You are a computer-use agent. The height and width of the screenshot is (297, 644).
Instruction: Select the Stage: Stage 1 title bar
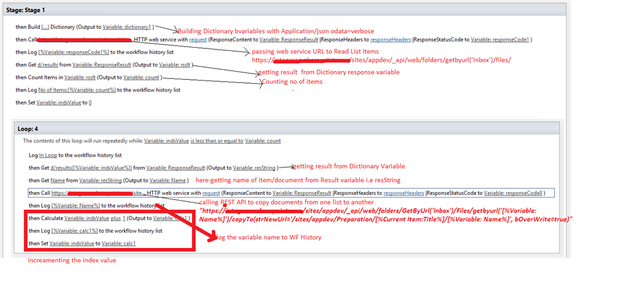285,10
